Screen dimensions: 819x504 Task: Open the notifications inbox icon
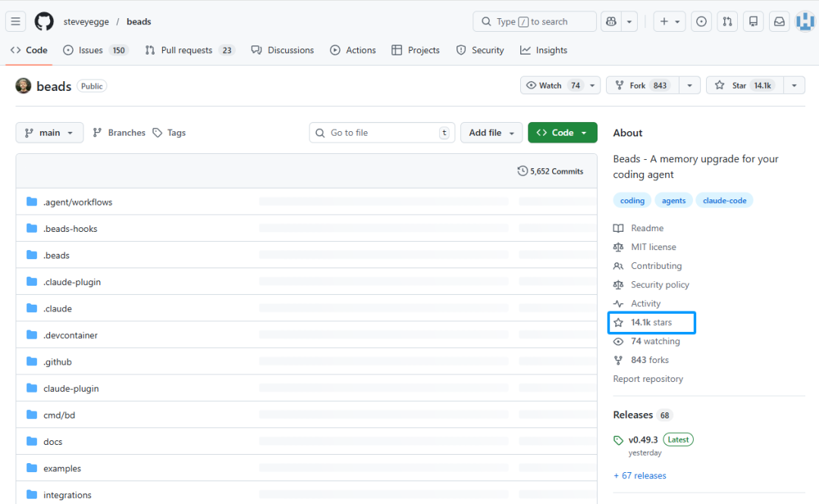pyautogui.click(x=779, y=21)
